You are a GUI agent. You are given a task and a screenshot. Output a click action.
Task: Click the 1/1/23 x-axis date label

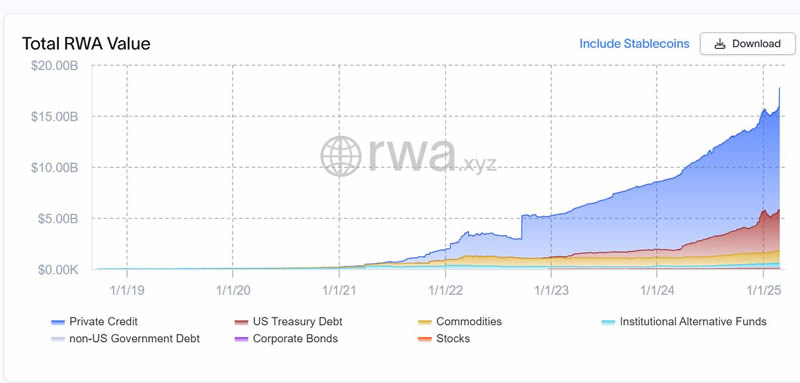coord(551,291)
